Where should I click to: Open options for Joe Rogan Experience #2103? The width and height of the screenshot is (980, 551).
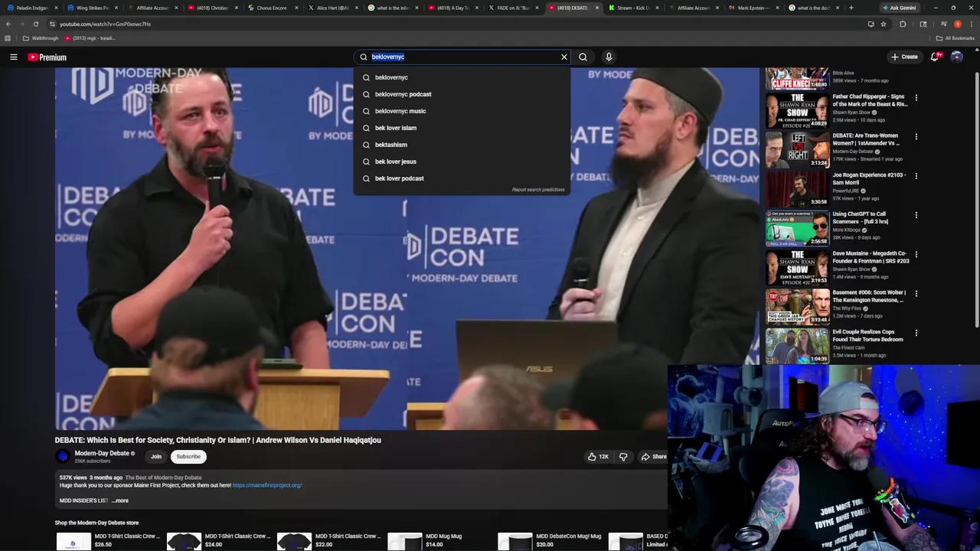click(x=916, y=176)
